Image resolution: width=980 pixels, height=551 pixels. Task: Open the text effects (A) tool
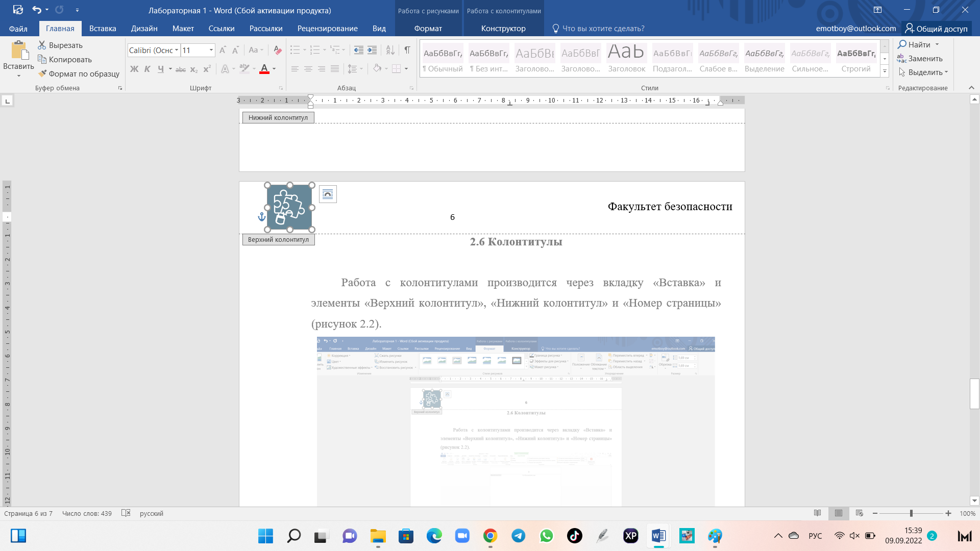[x=225, y=69]
